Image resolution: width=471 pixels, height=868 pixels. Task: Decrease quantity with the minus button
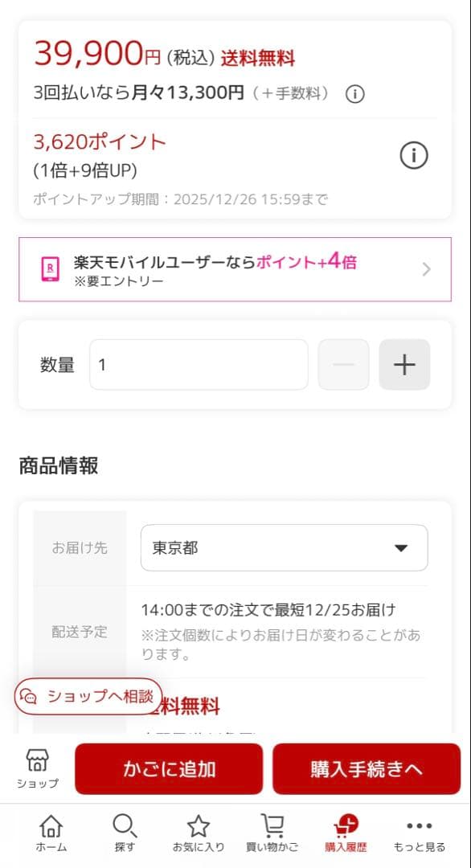343,364
